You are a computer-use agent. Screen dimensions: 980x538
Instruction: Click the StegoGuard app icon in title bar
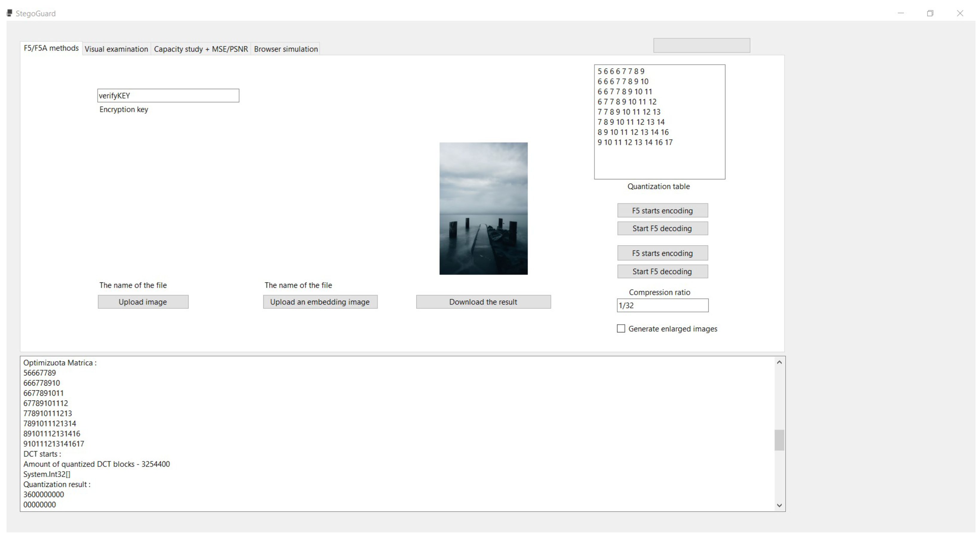pyautogui.click(x=10, y=13)
